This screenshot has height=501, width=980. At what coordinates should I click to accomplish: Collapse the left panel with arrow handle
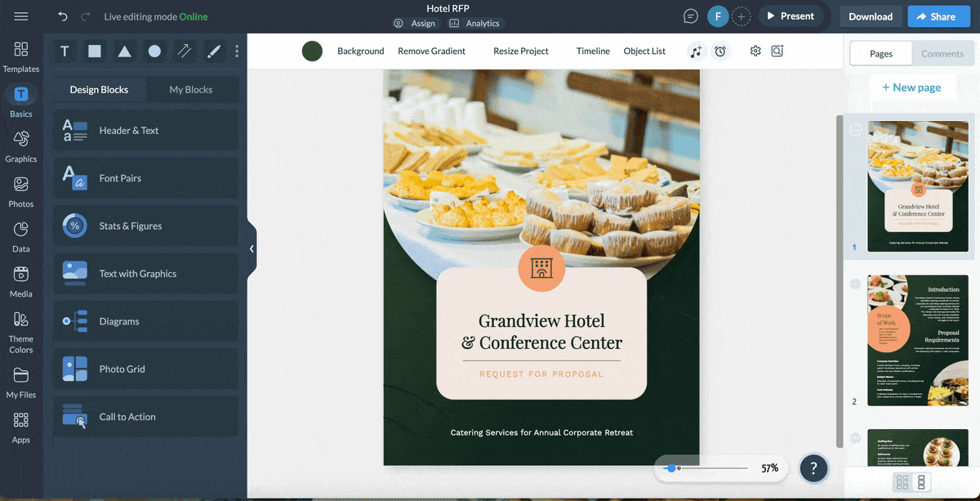coord(252,248)
